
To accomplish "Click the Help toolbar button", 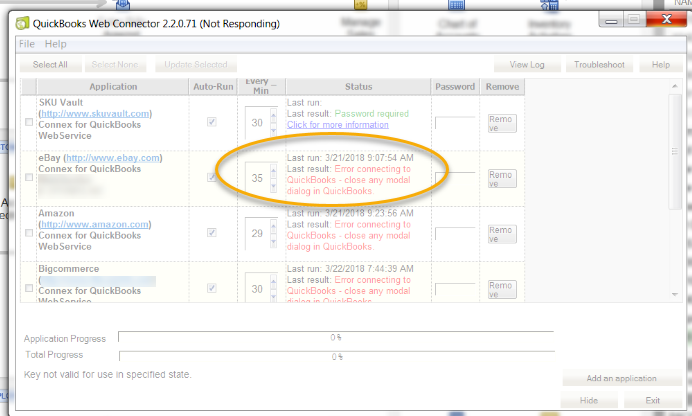I will 661,65.
